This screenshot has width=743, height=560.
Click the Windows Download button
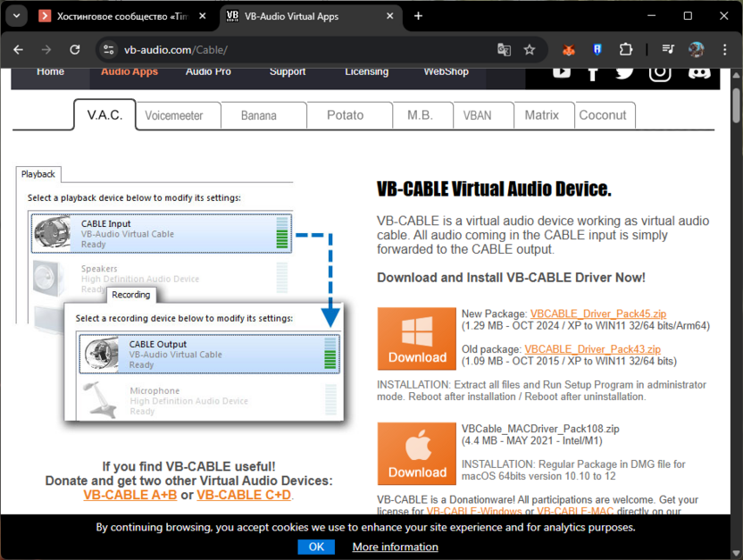(417, 339)
